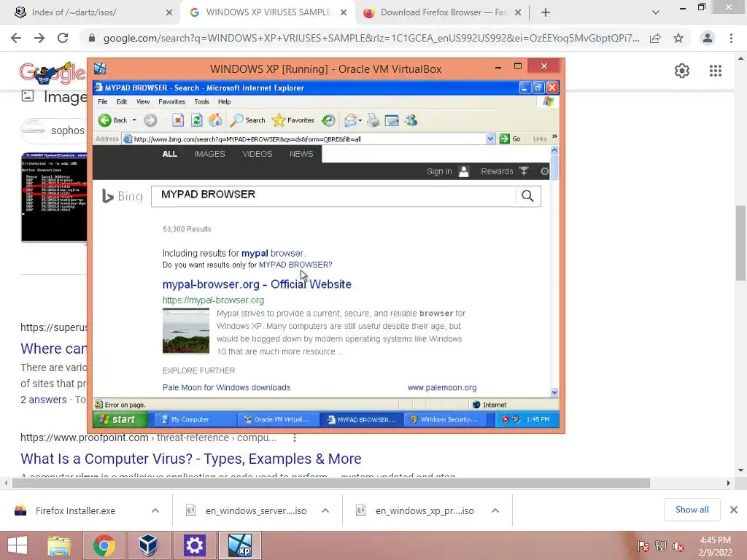The image size is (747, 560).
Task: Open the Search pane in IE toolbar
Action: click(247, 120)
